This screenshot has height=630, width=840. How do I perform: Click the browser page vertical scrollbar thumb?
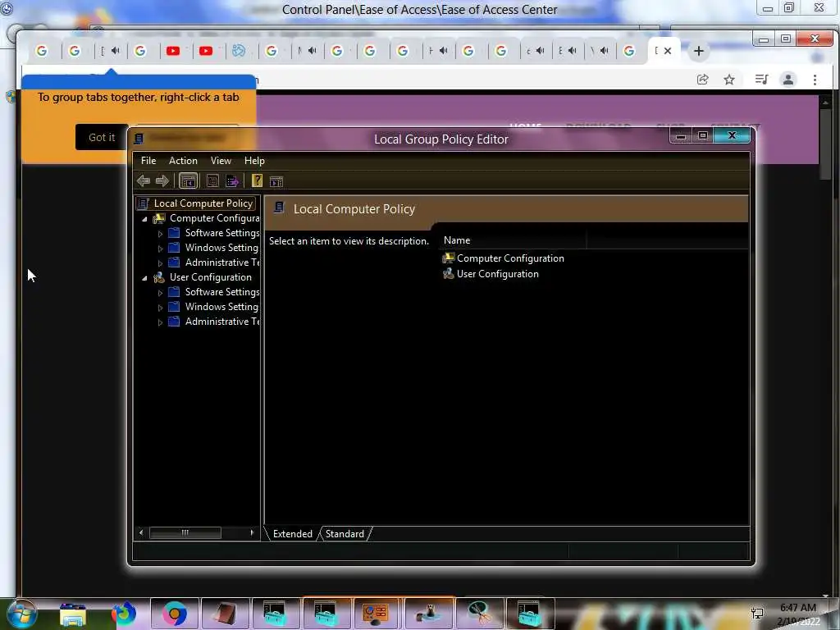(825, 143)
